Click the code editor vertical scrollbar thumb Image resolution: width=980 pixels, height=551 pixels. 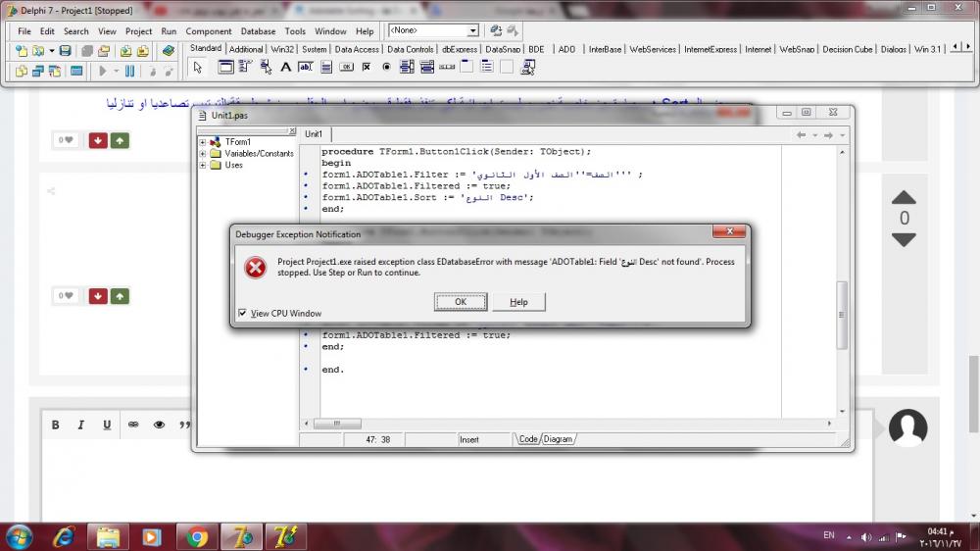coord(842,315)
